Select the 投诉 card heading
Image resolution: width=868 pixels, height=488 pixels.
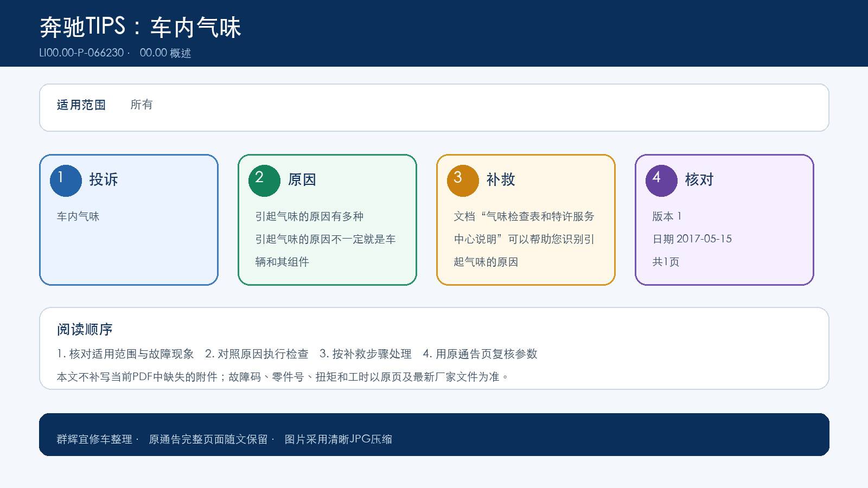[x=104, y=179]
